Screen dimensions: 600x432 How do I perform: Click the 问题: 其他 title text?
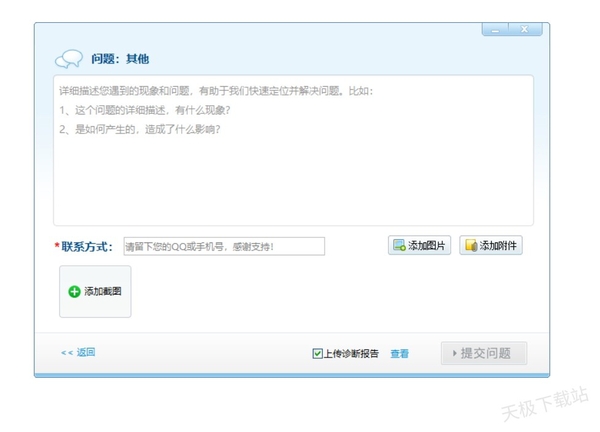(x=120, y=59)
